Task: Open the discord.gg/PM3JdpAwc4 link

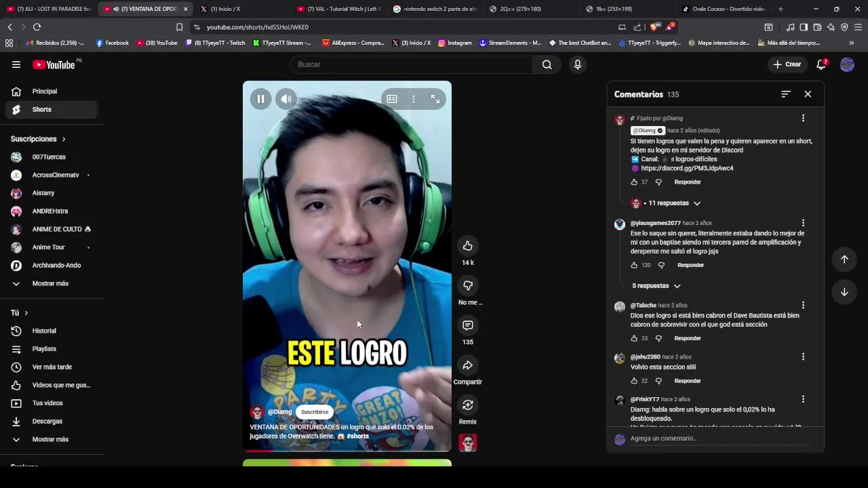Action: [687, 168]
